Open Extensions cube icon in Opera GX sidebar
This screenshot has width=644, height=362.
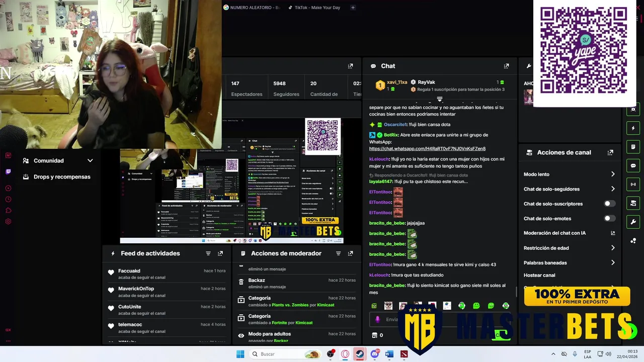8,210
